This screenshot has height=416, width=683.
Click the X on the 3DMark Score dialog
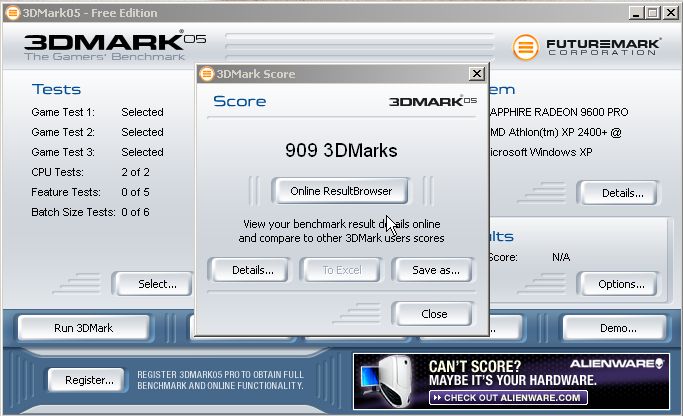[477, 74]
